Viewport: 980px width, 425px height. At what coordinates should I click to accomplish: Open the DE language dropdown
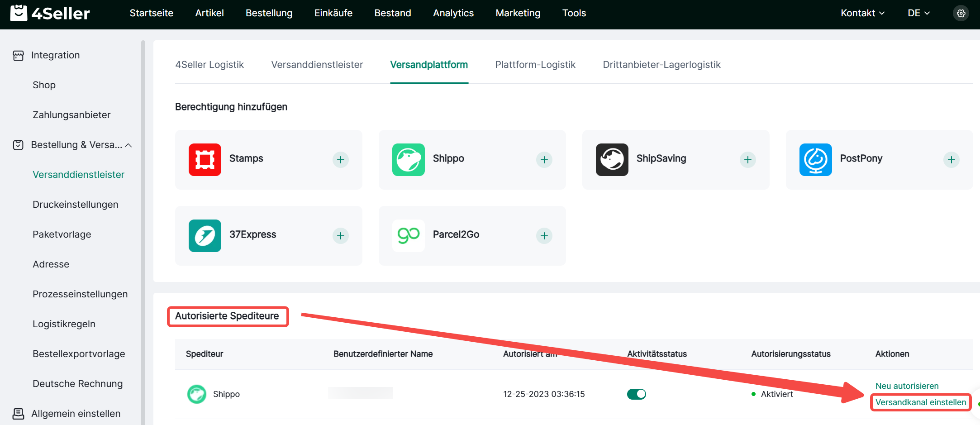(x=918, y=13)
